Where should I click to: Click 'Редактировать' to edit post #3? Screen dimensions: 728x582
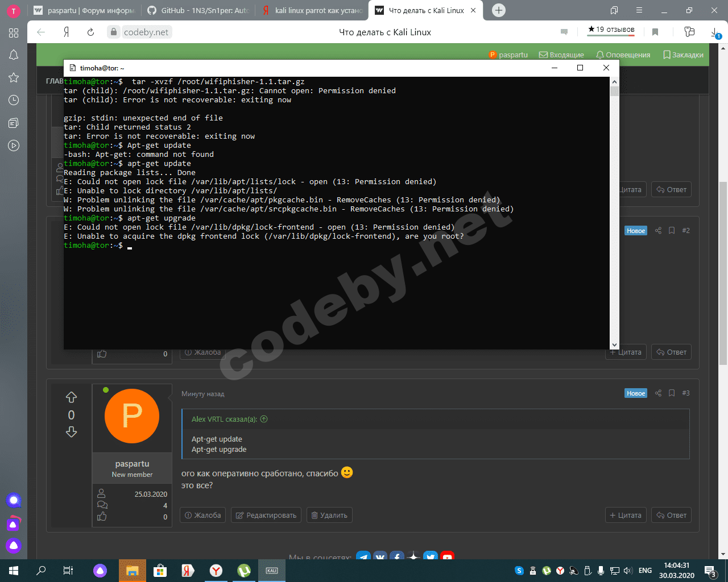point(266,516)
